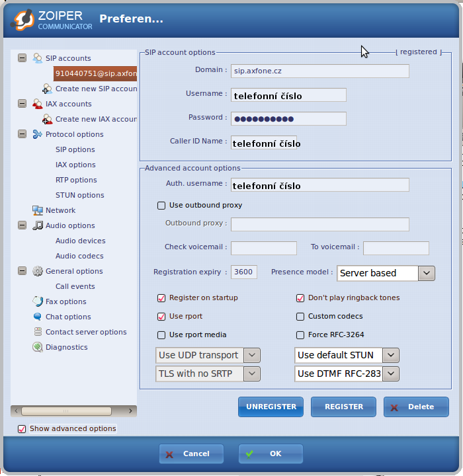Click the red IAX accounts icon
Screen dimensions: 463x476
pos(37,104)
